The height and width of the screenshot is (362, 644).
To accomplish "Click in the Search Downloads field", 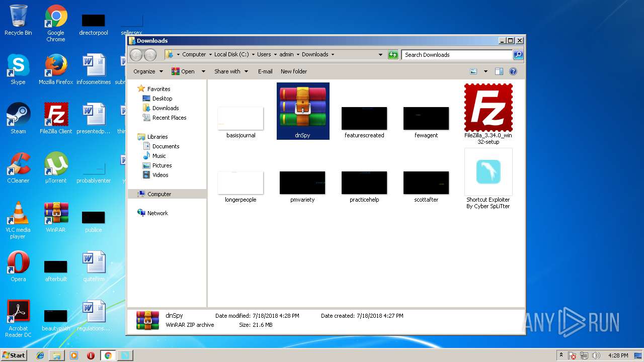I will pyautogui.click(x=457, y=55).
